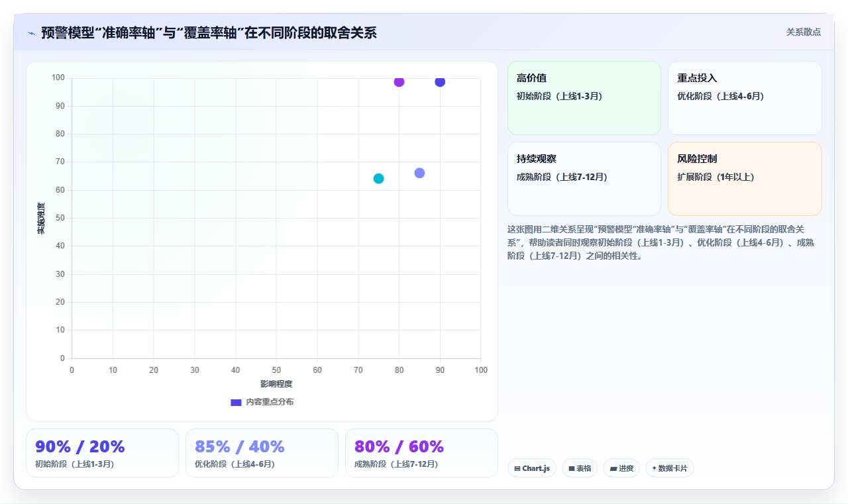Viewport: 848px width, 504px height.
Task: Open the 高价值 quadrant card
Action: [584, 98]
